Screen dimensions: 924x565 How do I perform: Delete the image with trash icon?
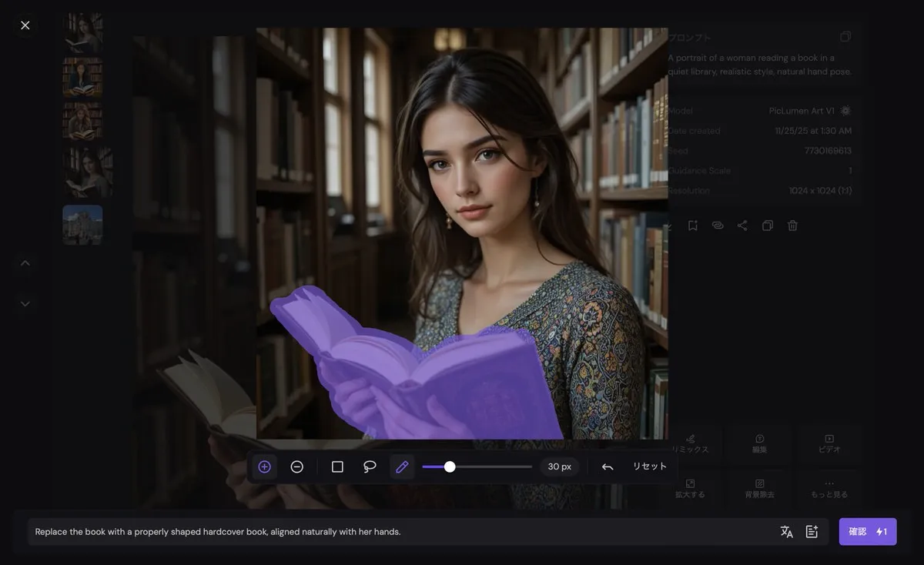click(792, 226)
